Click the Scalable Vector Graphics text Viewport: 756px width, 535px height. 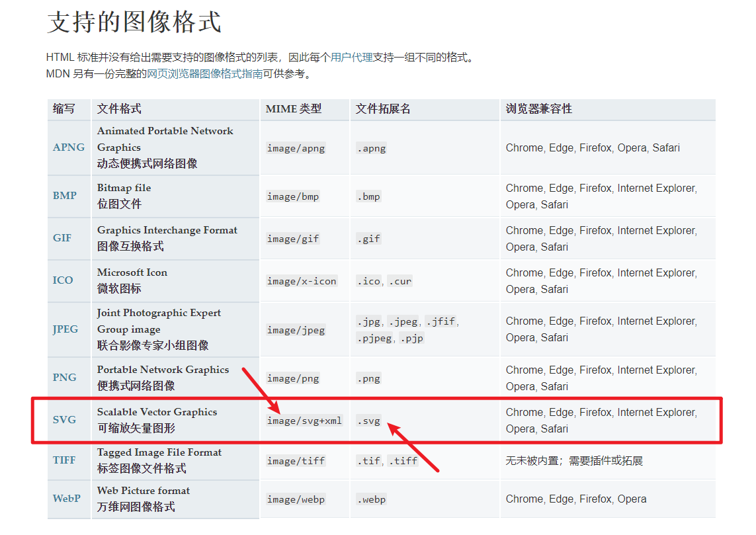coord(157,412)
